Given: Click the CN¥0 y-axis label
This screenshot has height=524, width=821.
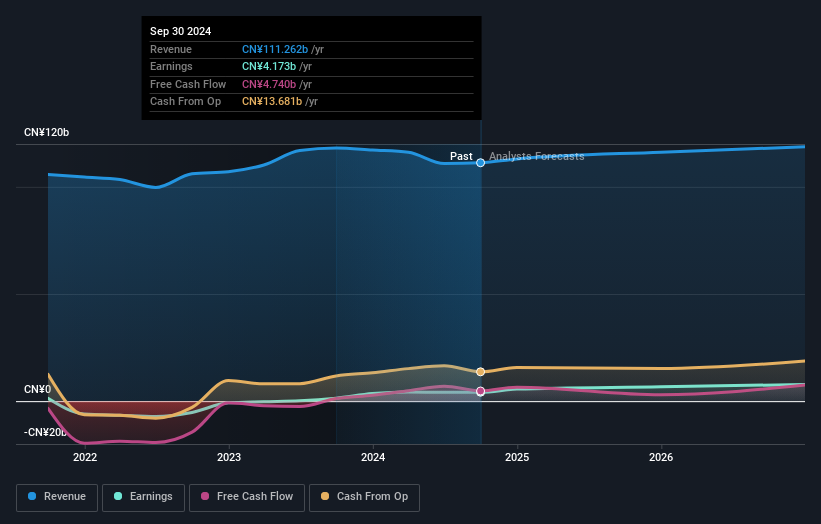Looking at the screenshot, I should 37,389.
